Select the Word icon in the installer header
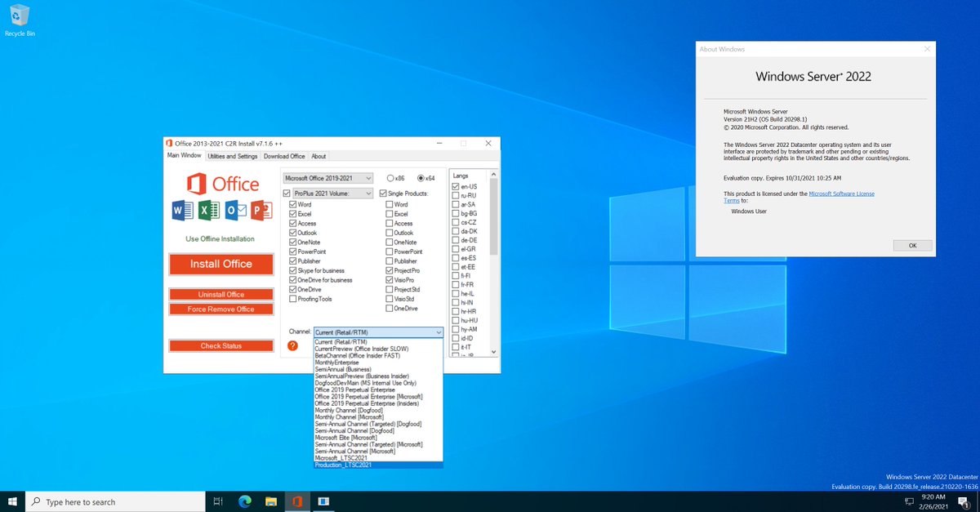The image size is (980, 512). click(182, 211)
